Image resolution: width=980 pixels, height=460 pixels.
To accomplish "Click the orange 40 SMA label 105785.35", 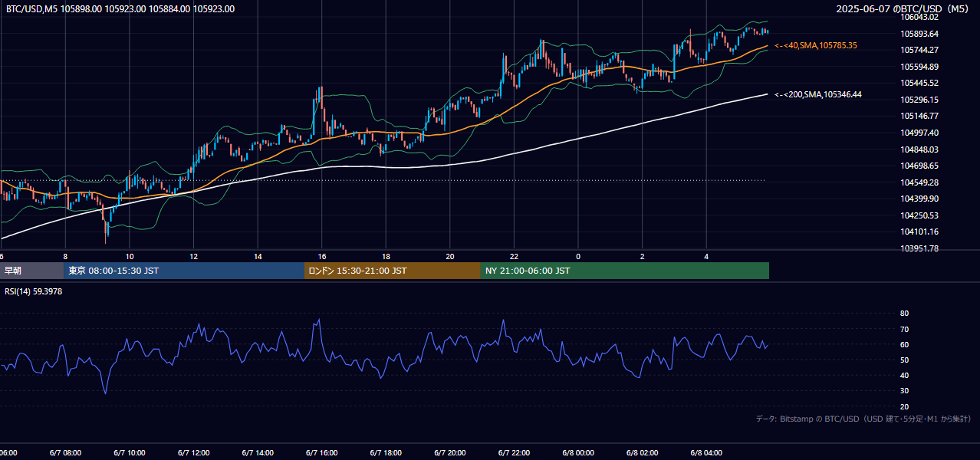I will [x=816, y=46].
